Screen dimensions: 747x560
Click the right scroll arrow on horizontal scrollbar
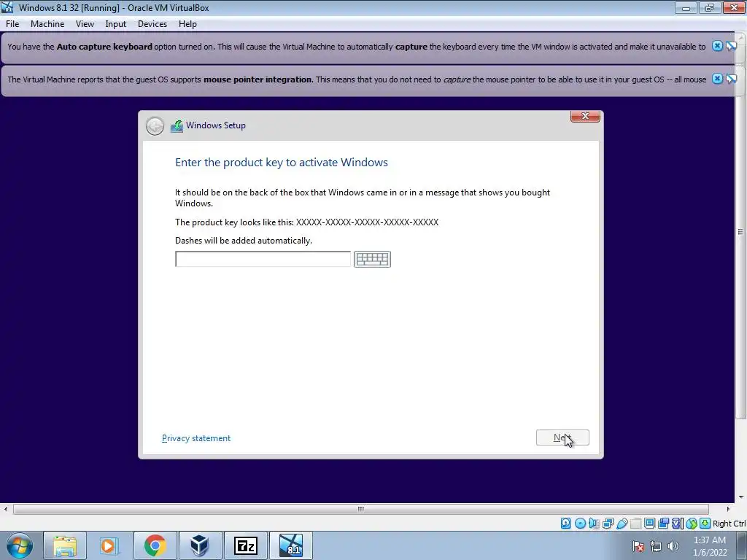pos(728,509)
